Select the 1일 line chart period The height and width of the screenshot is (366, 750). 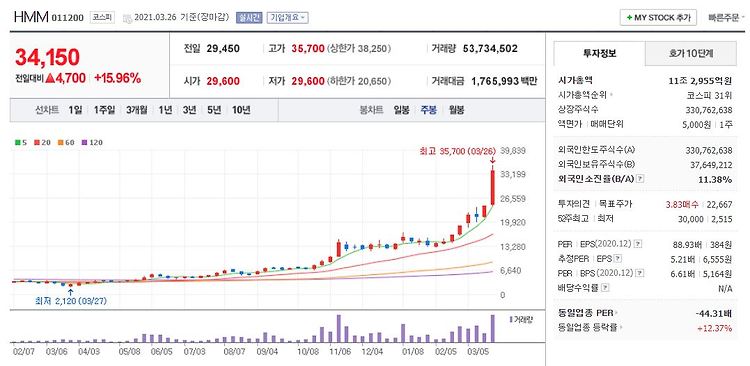(75, 110)
